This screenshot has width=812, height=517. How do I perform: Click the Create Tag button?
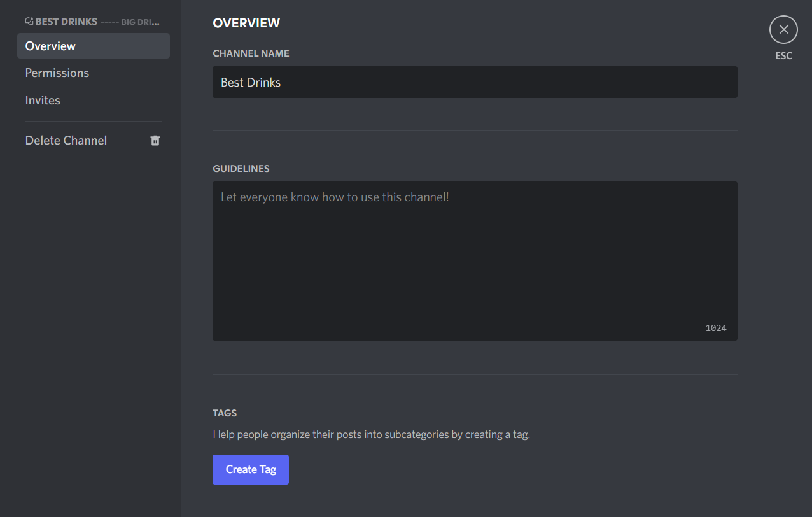(x=251, y=469)
